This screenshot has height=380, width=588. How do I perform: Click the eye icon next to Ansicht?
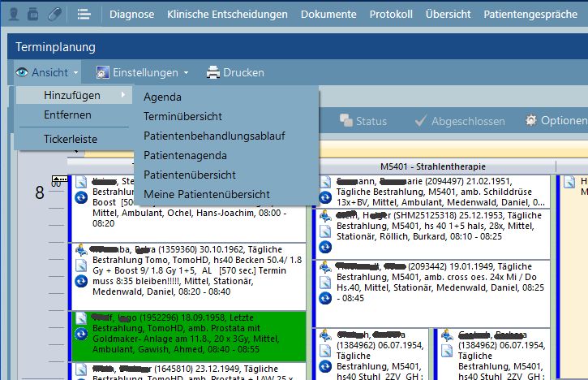coord(22,72)
